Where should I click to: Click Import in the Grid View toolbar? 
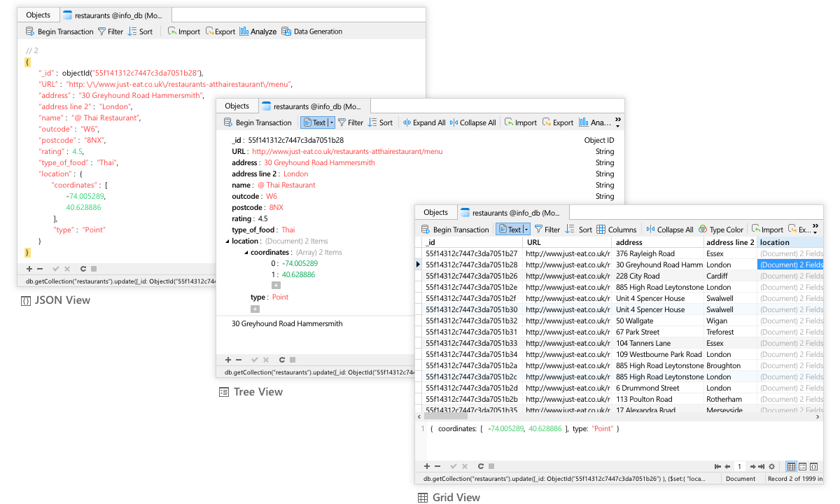point(767,230)
